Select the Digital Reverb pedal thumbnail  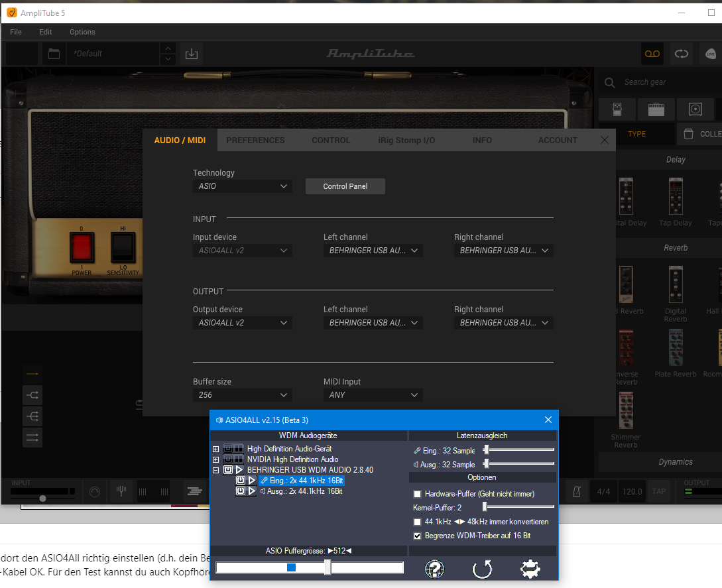tap(676, 284)
